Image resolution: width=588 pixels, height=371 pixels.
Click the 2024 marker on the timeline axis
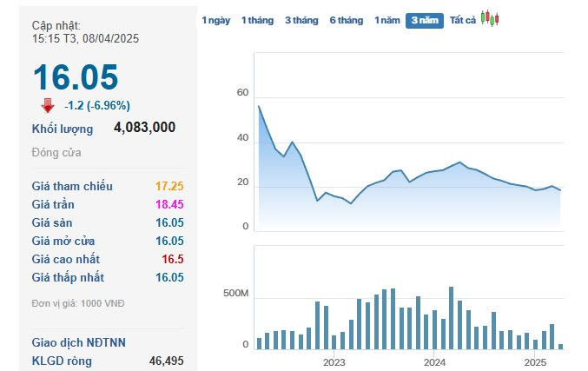[434, 362]
